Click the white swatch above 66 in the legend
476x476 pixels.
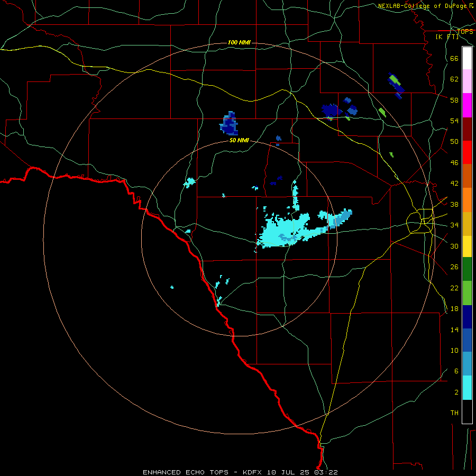point(467,58)
